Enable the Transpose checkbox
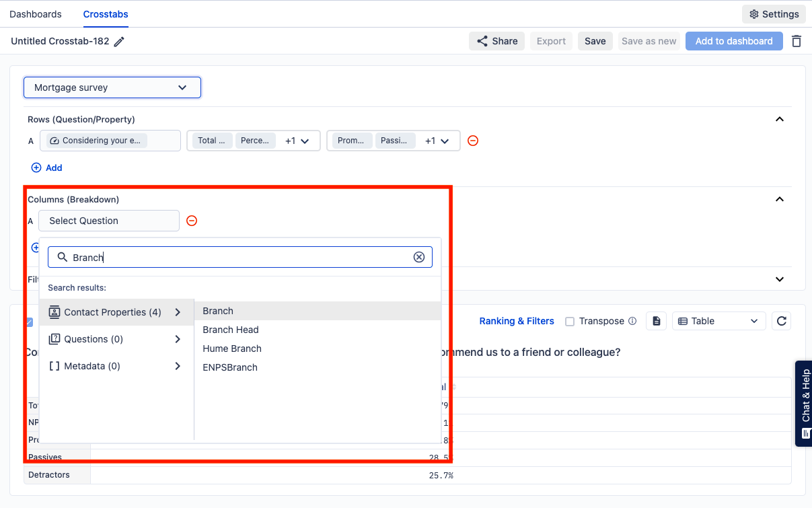Screen dimensions: 812x514 tap(570, 322)
